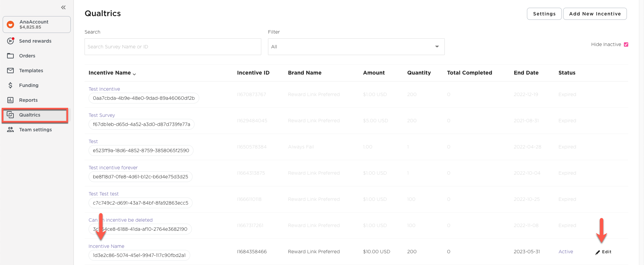Click the Search Survey Name or ID field

click(x=173, y=47)
